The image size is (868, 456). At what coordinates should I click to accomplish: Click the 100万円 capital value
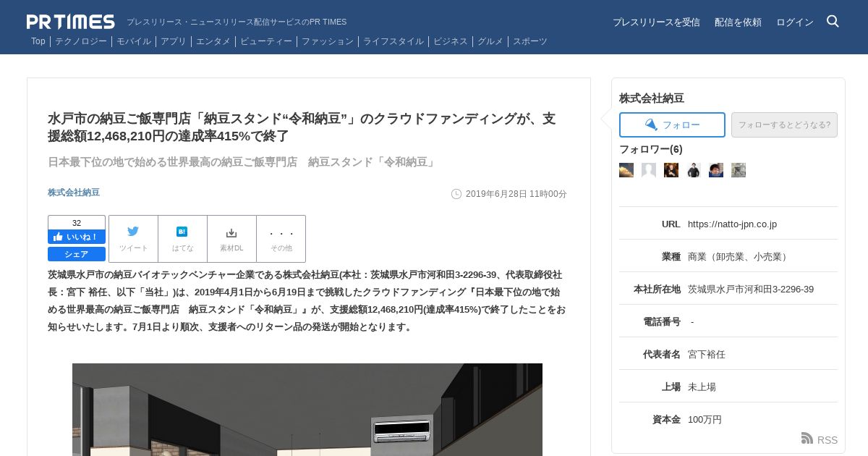(x=705, y=420)
